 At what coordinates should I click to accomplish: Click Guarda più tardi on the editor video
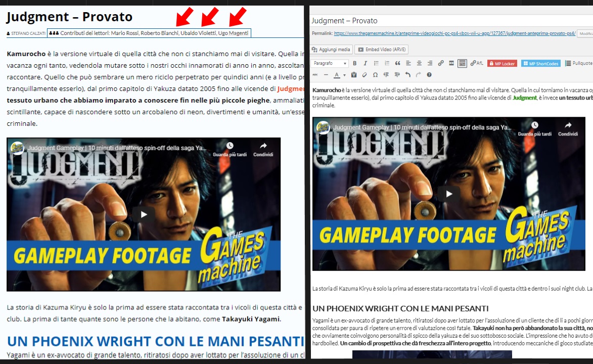pos(535,129)
